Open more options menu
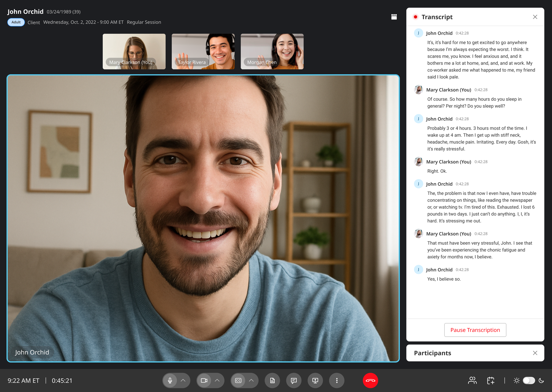The image size is (552, 392). (337, 380)
